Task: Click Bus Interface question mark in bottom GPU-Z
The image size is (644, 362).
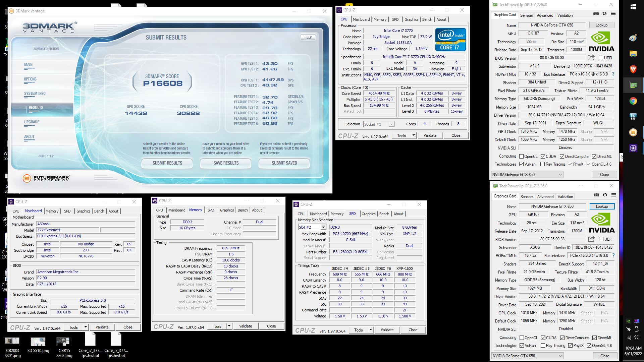Action: coord(613,255)
